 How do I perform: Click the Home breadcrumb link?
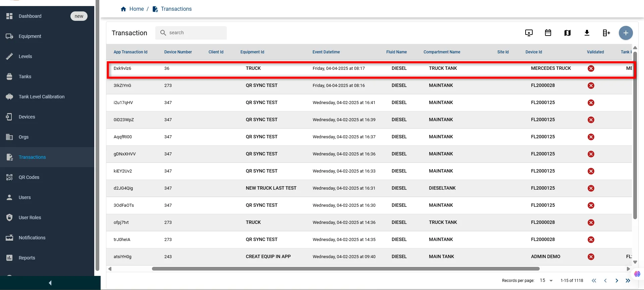click(x=137, y=9)
